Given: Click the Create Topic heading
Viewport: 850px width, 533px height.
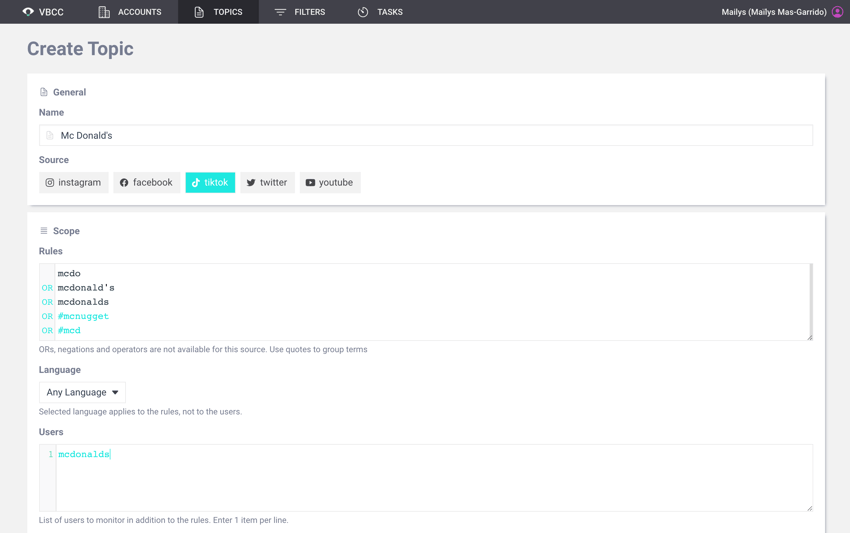Looking at the screenshot, I should pos(80,49).
